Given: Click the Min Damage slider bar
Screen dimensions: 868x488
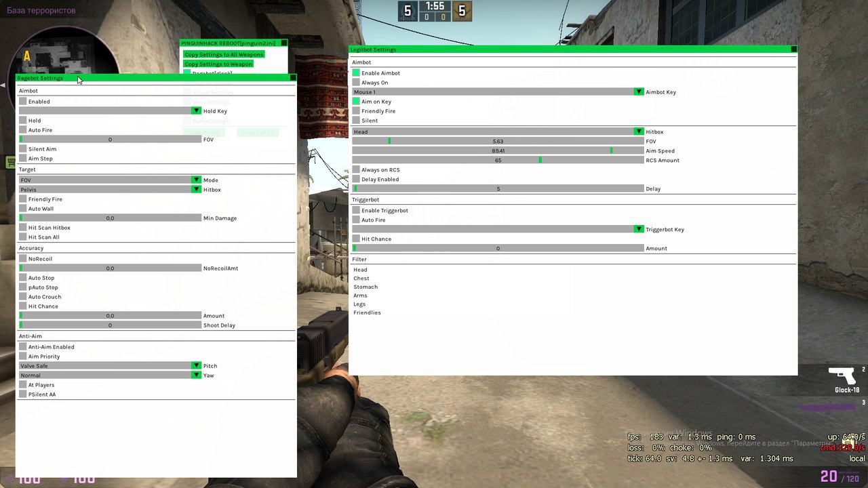Looking at the screenshot, I should coord(110,218).
